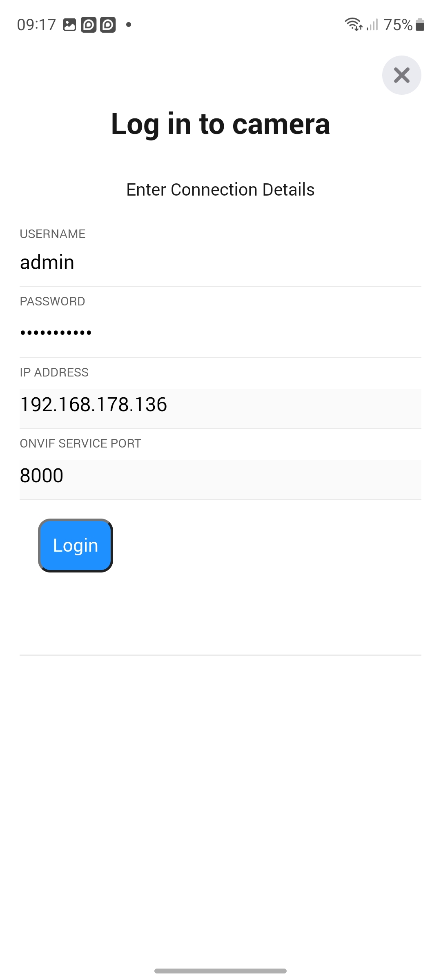
Task: Tap the battery icon
Action: [420, 25]
